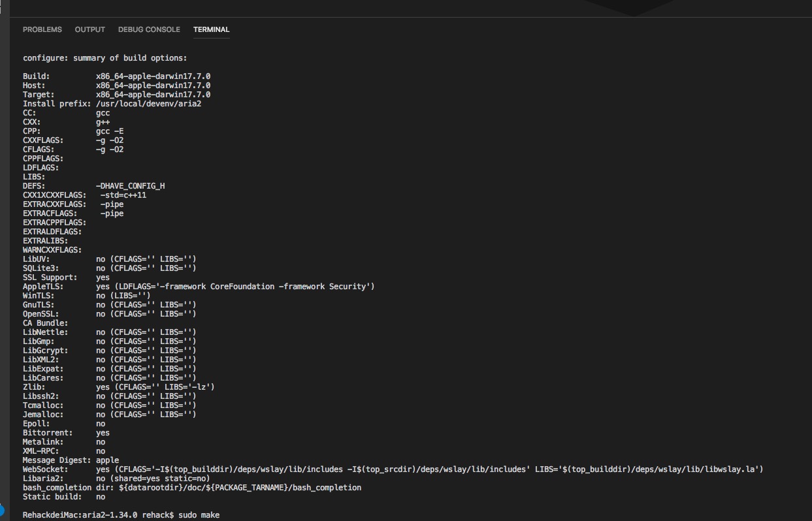Click the 'LibGcrypt: no' line

coord(110,351)
